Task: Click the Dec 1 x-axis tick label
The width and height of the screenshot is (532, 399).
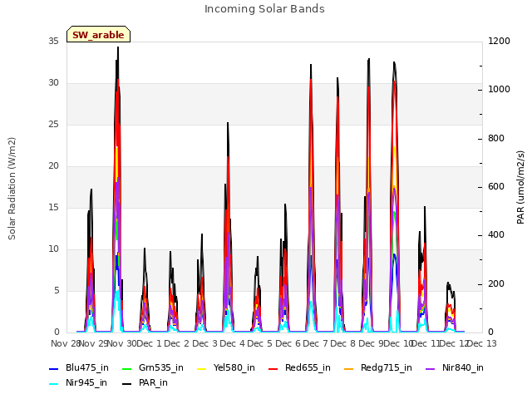Action: click(150, 343)
